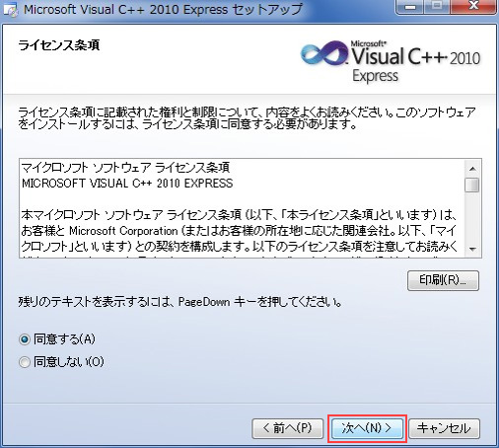Click 次へ(N) > to continue setup
The width and height of the screenshot is (499, 448).
[367, 428]
